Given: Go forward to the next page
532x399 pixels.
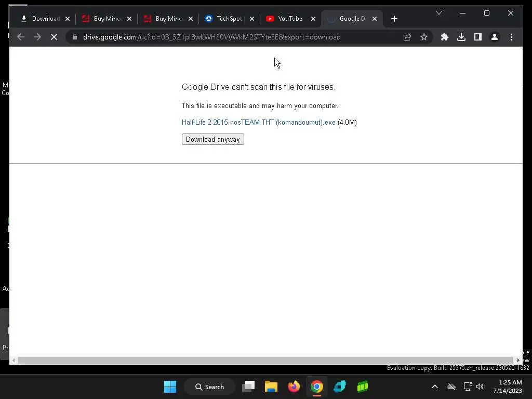Looking at the screenshot, I should tap(37, 37).
